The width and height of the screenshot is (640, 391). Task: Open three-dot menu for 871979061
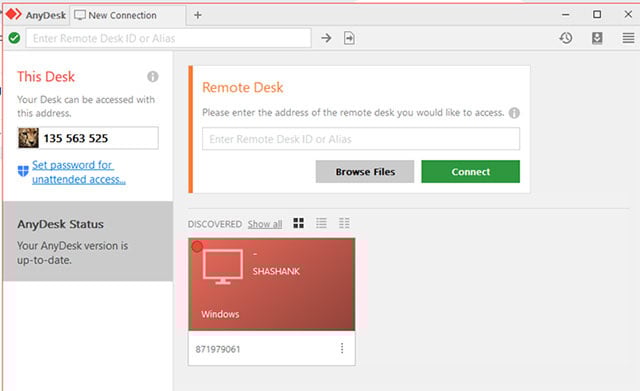click(x=342, y=348)
